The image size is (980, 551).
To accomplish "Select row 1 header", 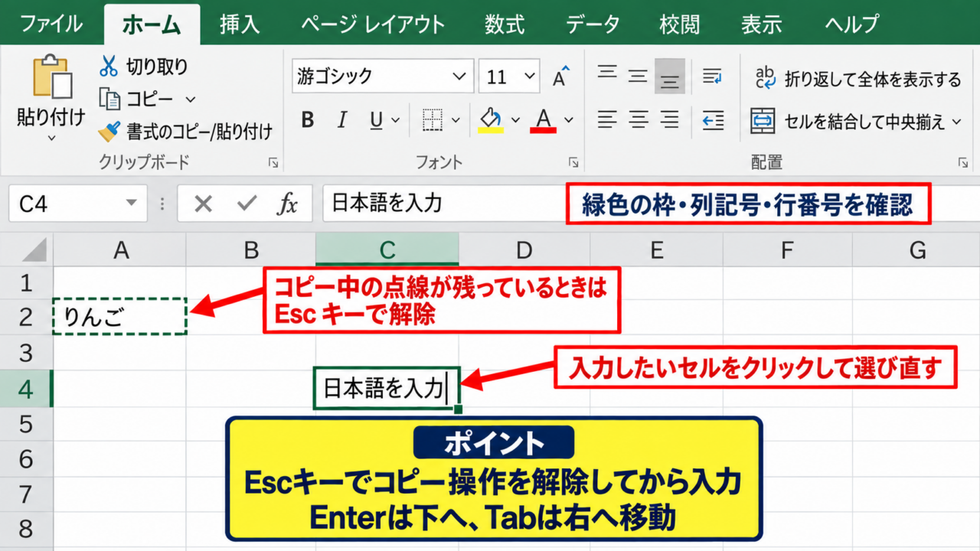I will point(26,283).
